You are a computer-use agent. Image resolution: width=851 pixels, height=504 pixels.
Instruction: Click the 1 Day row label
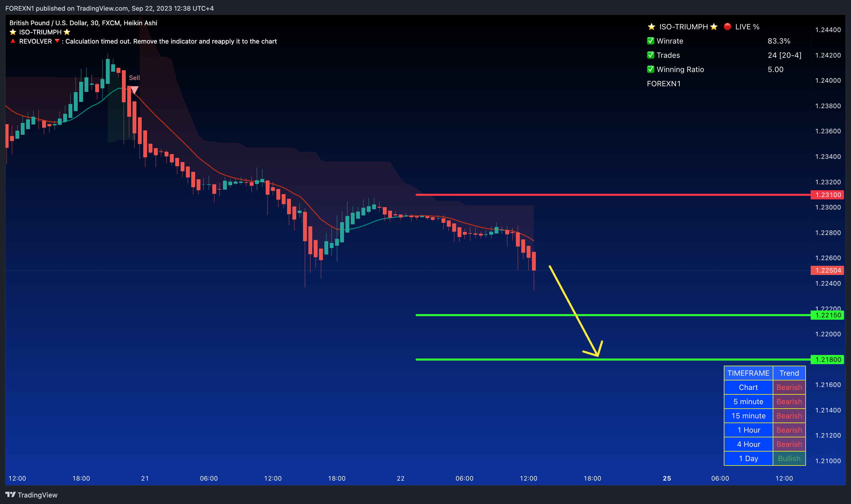pos(748,458)
